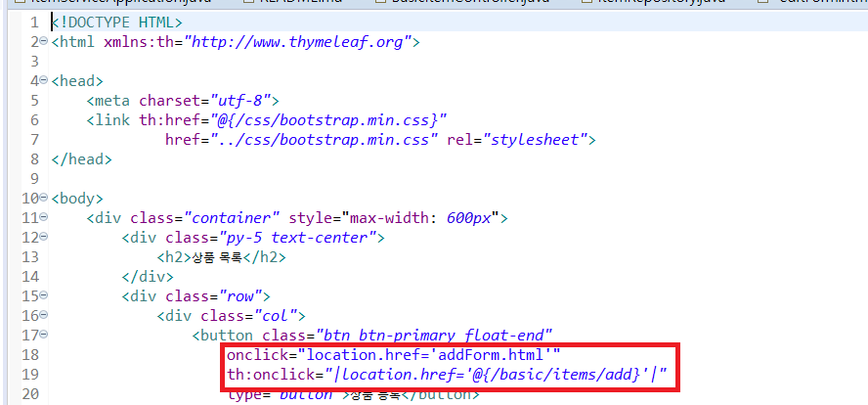Click line number 3 in the gutter
868x405 pixels.
tap(35, 62)
